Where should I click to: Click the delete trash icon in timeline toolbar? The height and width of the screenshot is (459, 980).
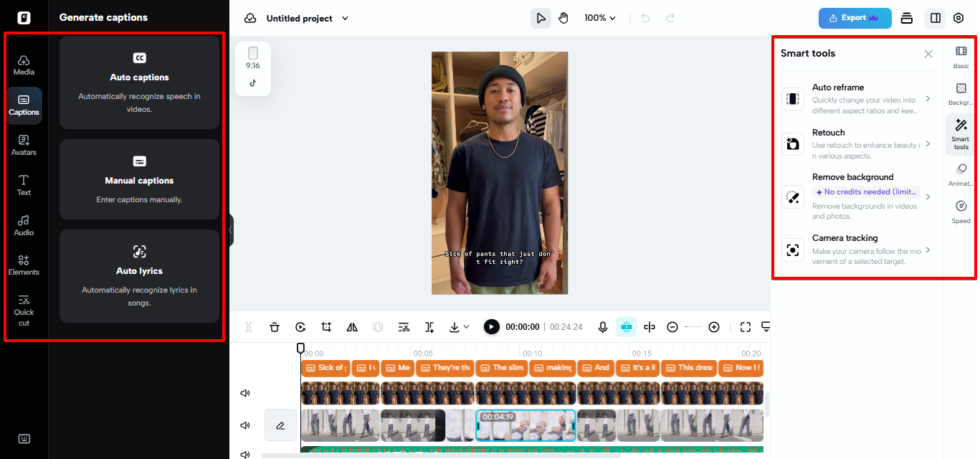(275, 327)
